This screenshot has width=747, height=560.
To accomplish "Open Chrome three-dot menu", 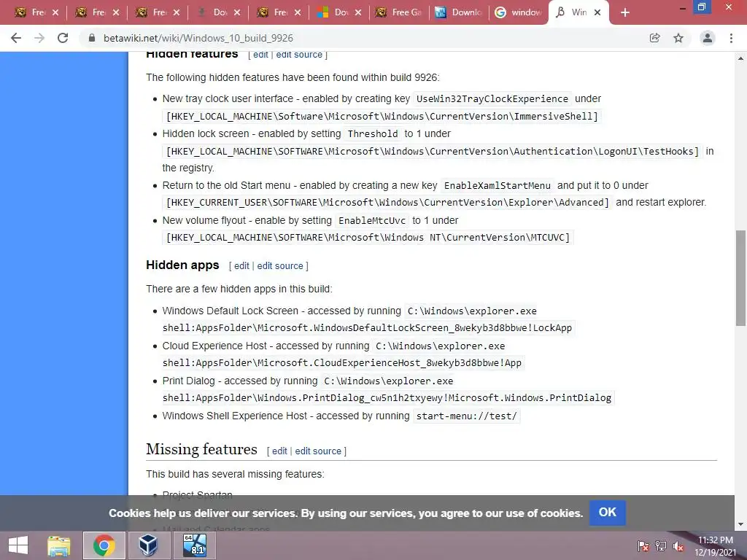I will [731, 38].
